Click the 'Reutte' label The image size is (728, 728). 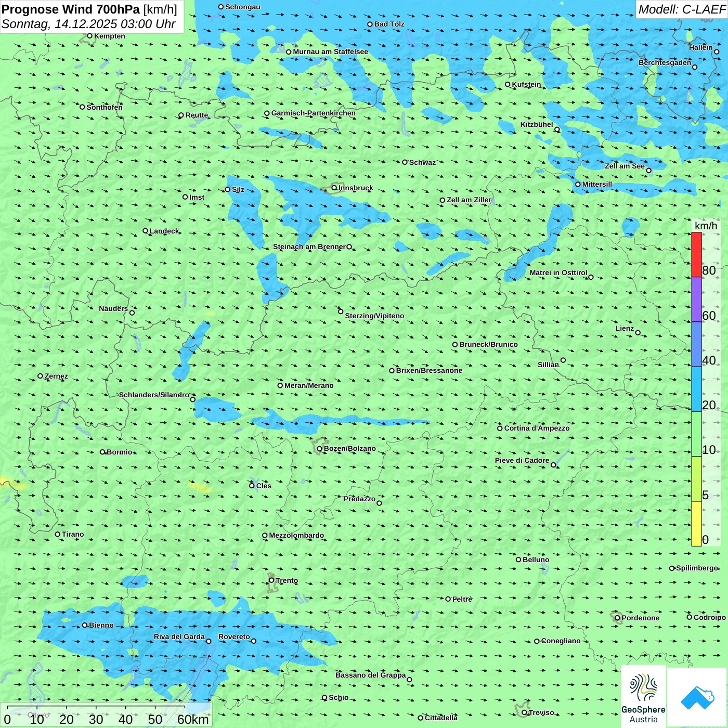[x=197, y=115]
